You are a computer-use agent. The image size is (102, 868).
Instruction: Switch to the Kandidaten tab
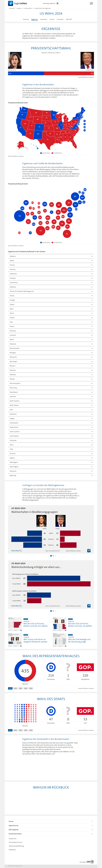(44, 19)
